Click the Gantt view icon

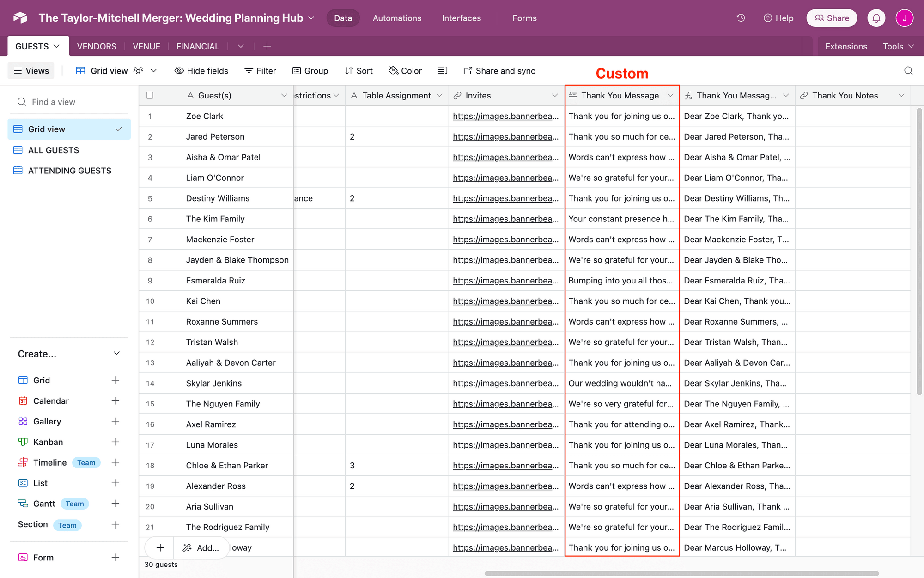[x=23, y=504]
